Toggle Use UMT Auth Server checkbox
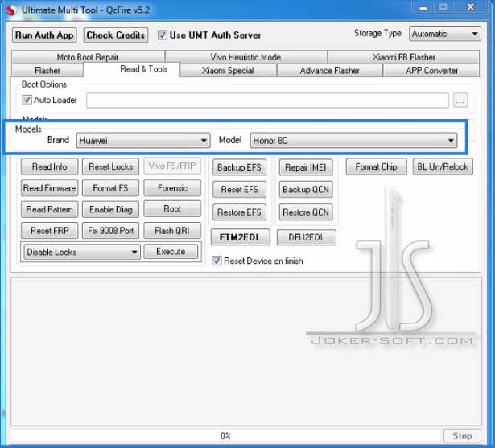495x448 pixels. (163, 35)
